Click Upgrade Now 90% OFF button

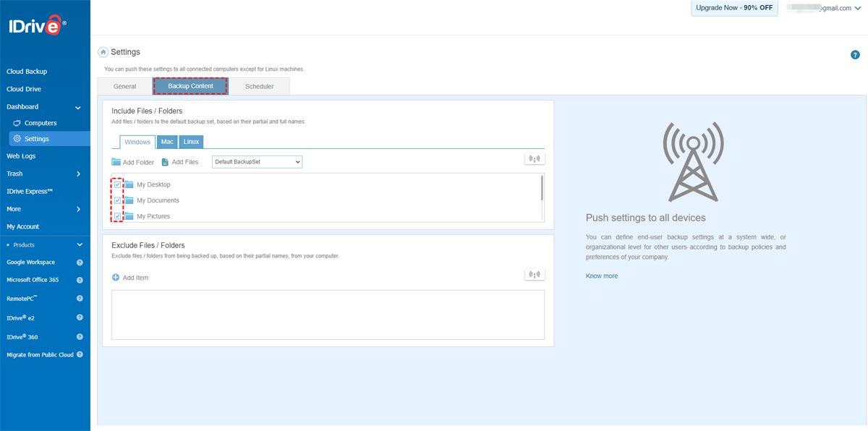(734, 8)
